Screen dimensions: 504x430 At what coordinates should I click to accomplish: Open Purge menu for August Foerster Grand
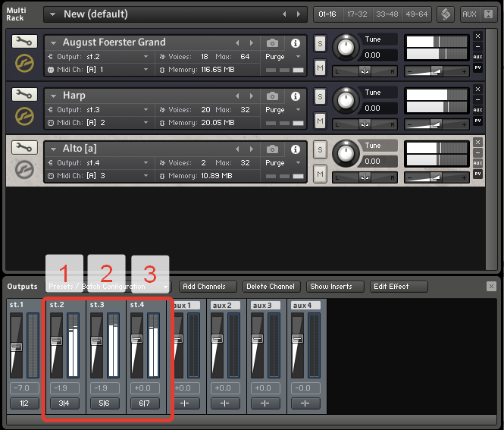coord(283,57)
